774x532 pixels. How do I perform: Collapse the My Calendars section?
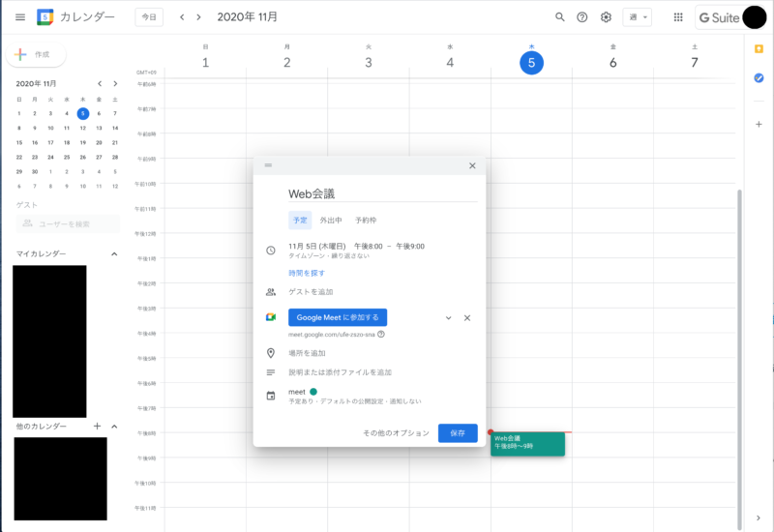coord(114,253)
